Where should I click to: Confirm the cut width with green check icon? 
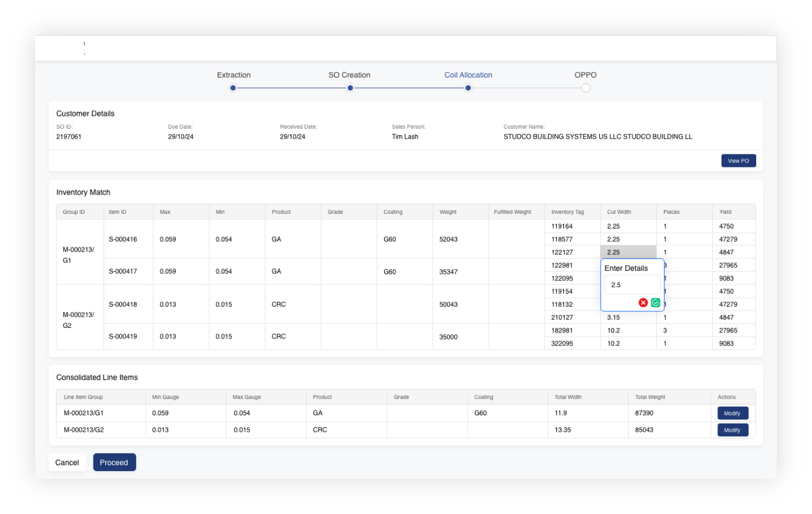[x=656, y=303]
